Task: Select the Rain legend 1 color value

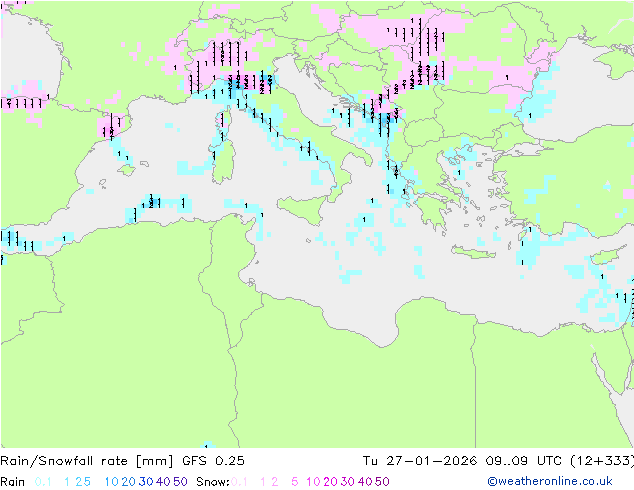Action: click(67, 482)
